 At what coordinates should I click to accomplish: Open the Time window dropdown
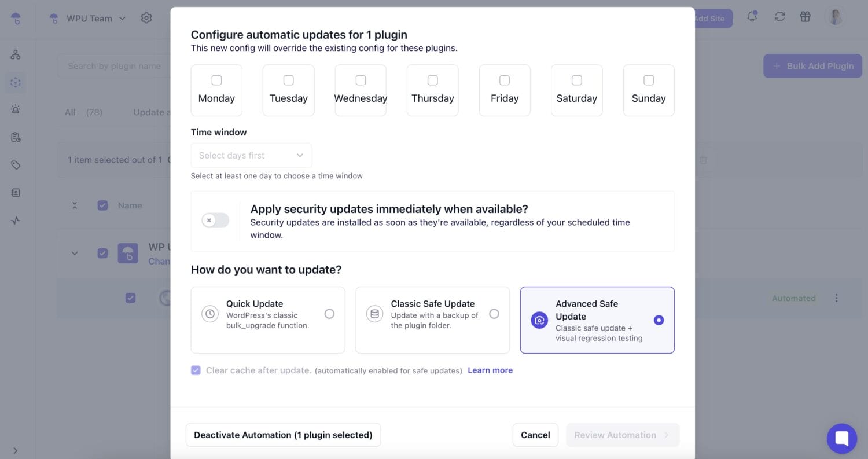coord(251,155)
